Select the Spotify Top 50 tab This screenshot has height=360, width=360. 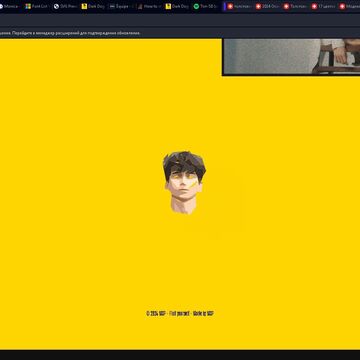click(205, 6)
